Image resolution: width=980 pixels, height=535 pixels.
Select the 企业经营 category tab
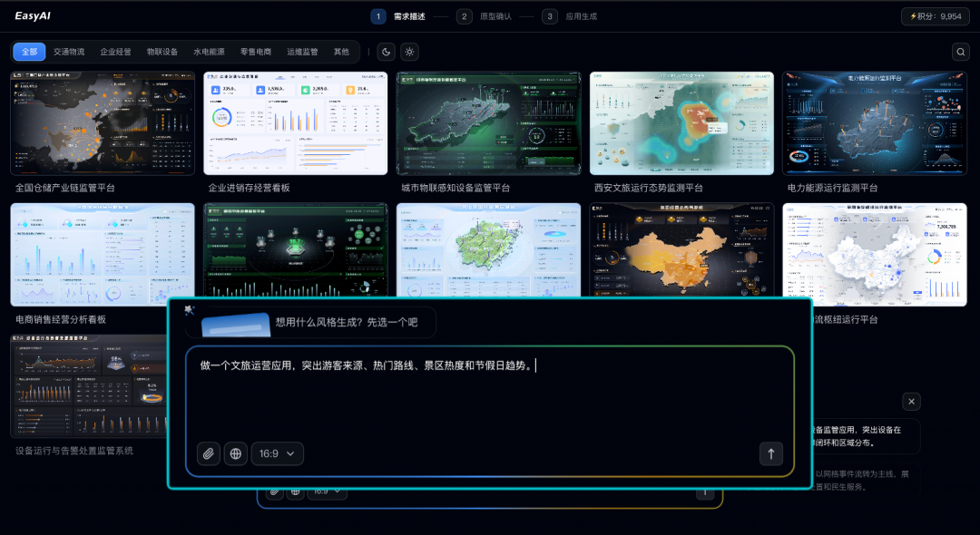[x=115, y=52]
